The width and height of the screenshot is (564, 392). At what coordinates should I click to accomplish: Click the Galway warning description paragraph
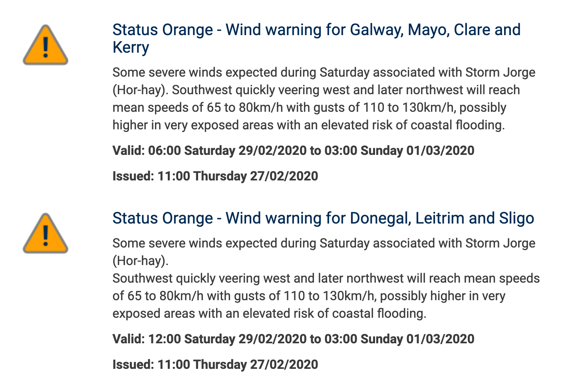(x=324, y=99)
